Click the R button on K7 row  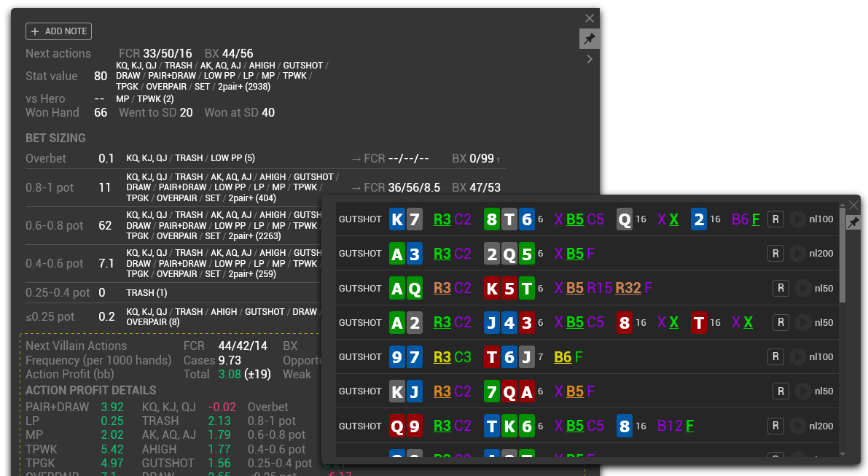point(775,219)
